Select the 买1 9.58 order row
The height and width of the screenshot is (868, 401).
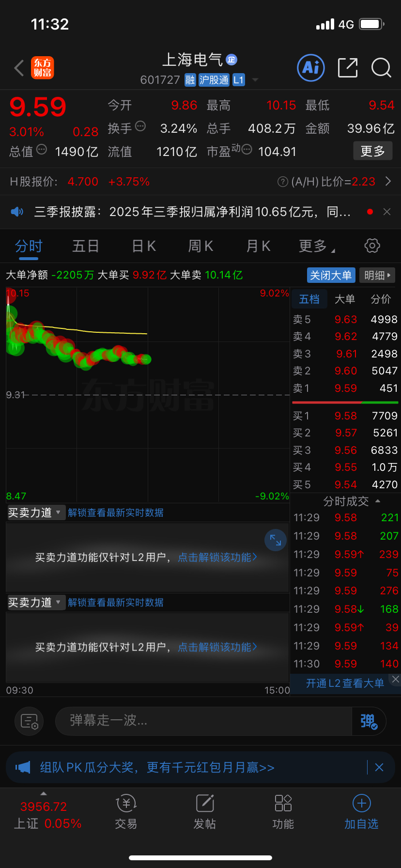click(x=345, y=416)
